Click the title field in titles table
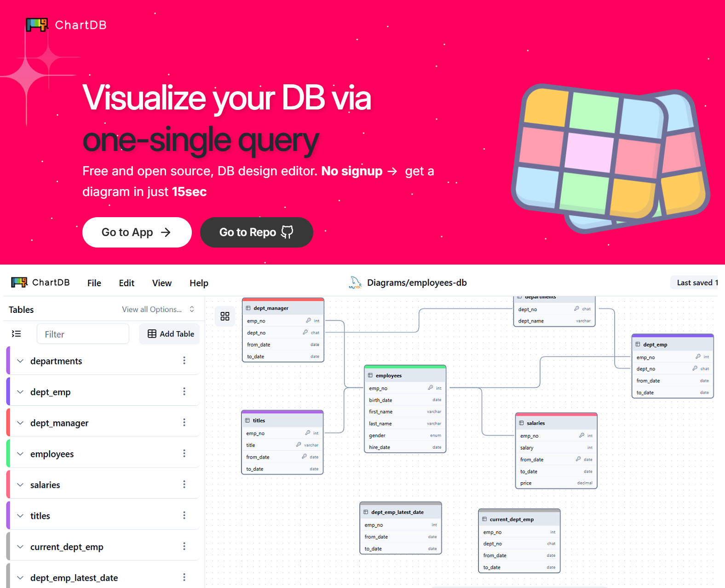Screen dimensions: 725x588 click(282, 445)
